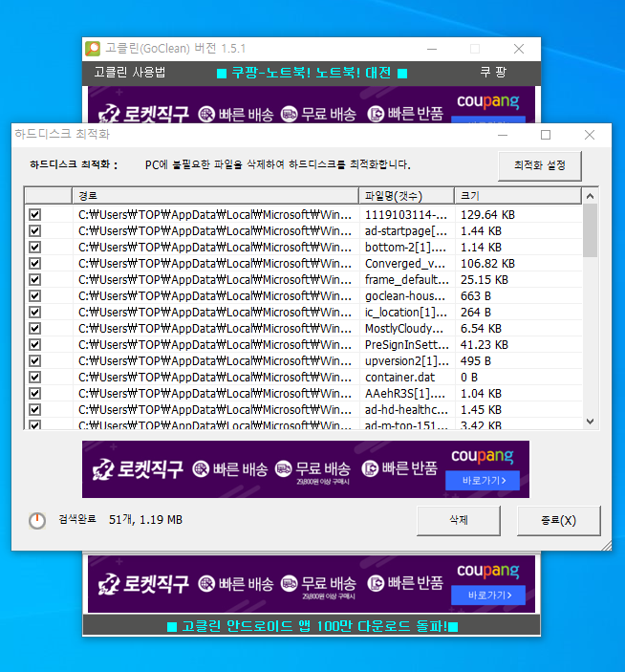
Task: Close the GoClean main window
Action: click(x=519, y=49)
